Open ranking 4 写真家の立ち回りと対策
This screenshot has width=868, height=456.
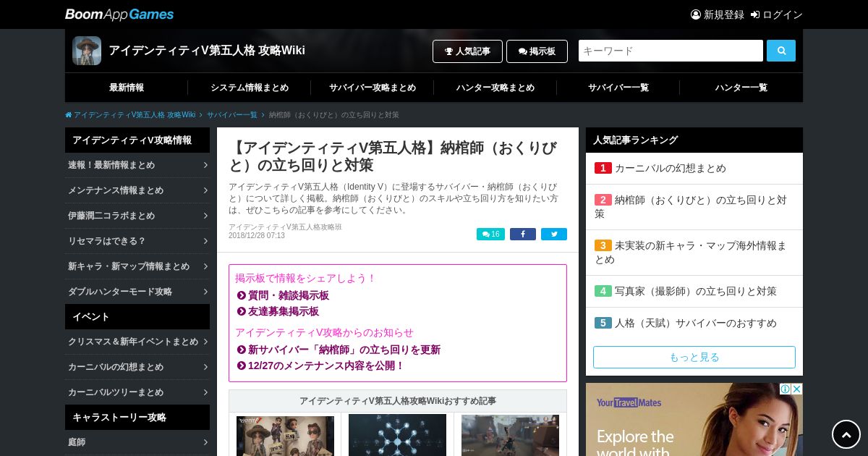click(x=694, y=291)
